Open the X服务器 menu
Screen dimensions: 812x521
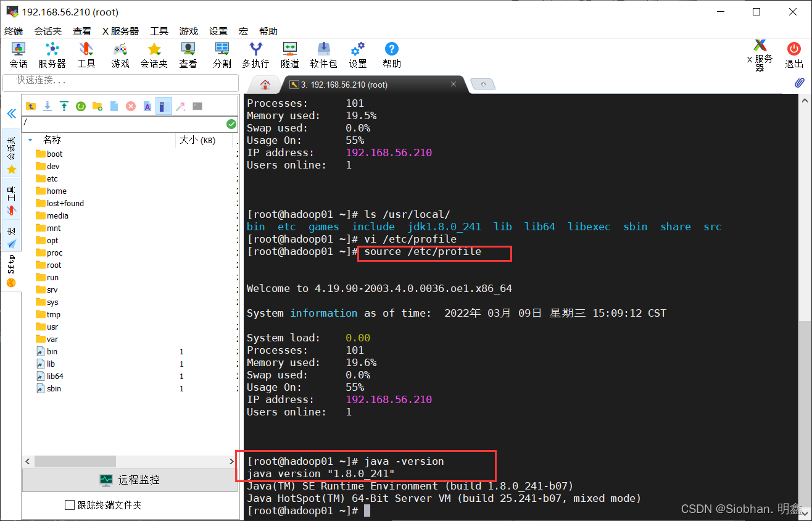pos(120,31)
